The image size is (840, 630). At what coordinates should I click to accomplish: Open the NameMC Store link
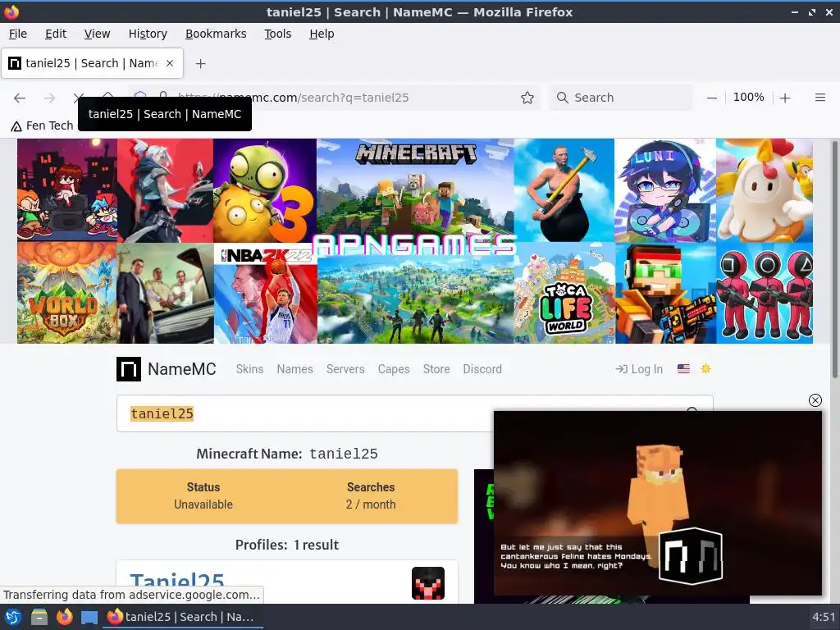point(436,369)
